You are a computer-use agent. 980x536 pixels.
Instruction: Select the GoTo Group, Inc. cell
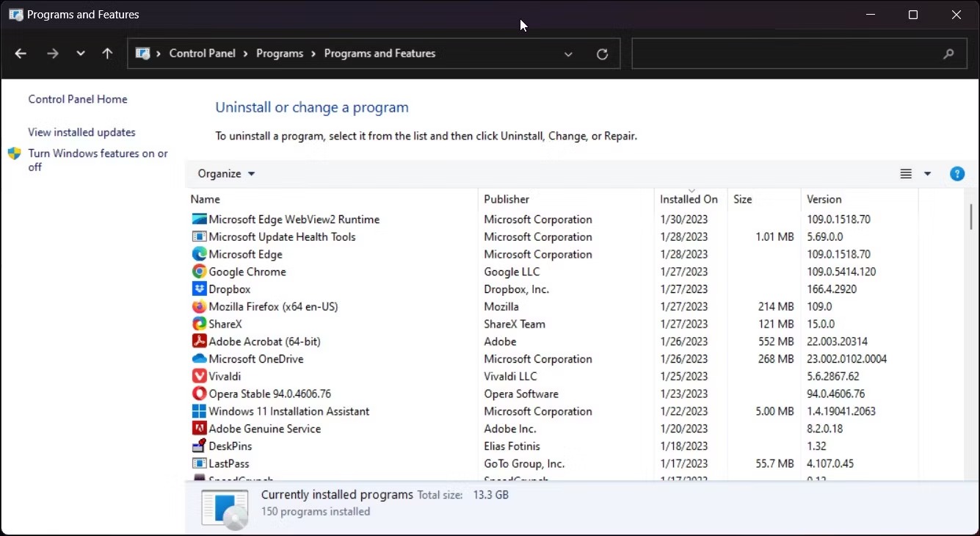[x=524, y=463]
